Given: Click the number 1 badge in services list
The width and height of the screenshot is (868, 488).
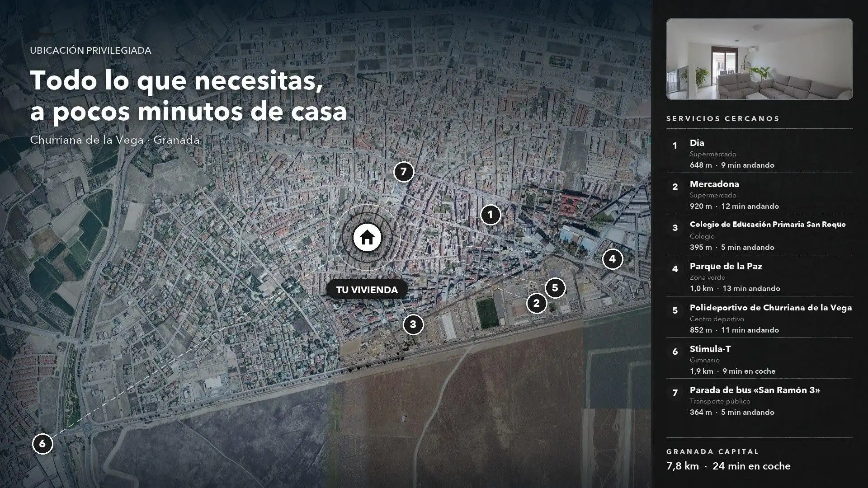Looking at the screenshot, I should 675,145.
